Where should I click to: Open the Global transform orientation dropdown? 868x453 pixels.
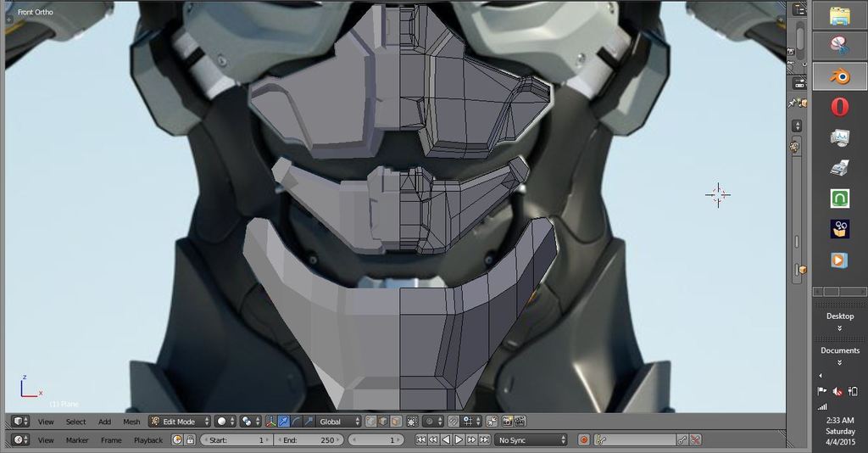click(x=339, y=422)
